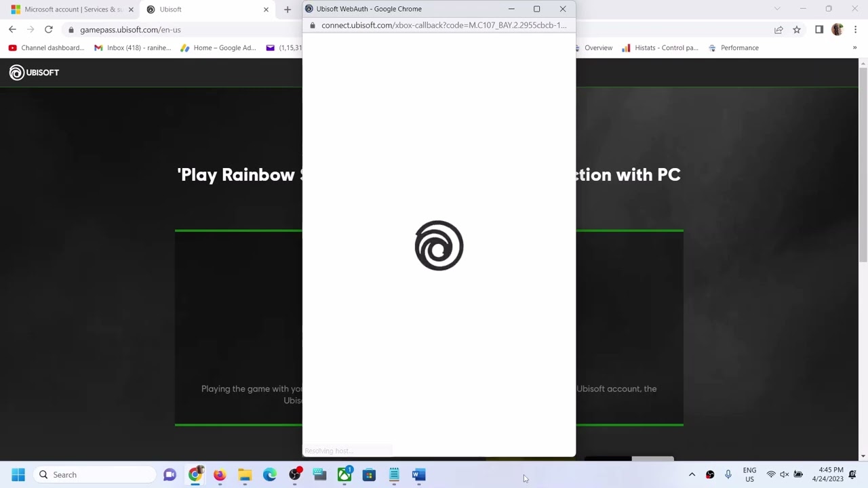Screen dimensions: 868x488
Task: Open the Yahoo mail (1,15,31 bookmark
Action: (284, 48)
